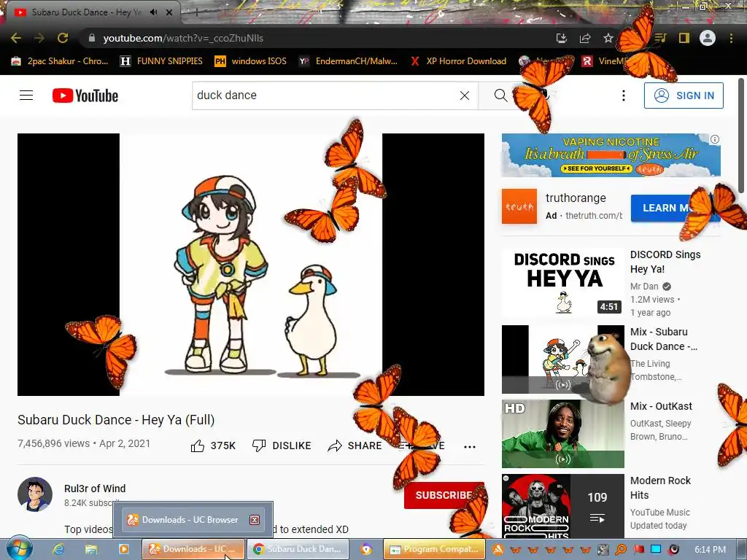Open the 2pac Shakur bookmark
Screen dimensions: 747x560
click(60, 61)
